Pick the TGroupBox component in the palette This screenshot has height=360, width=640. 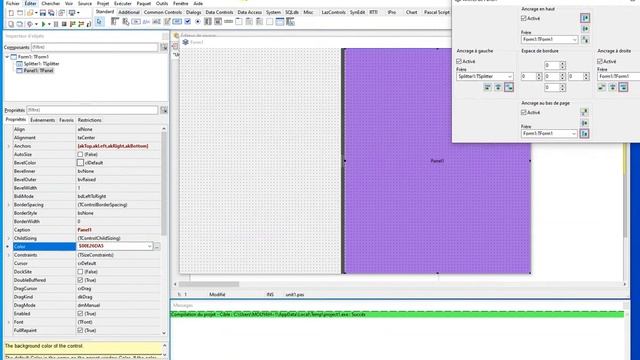coord(239,22)
